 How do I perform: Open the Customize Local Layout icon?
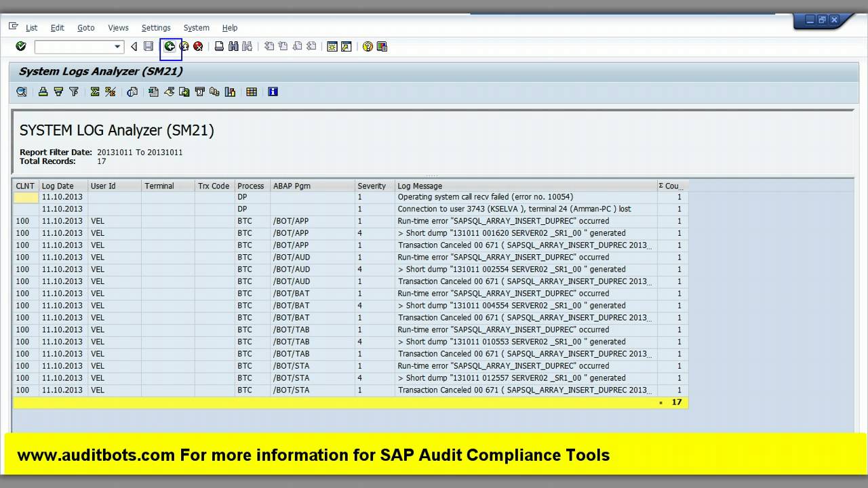point(382,46)
